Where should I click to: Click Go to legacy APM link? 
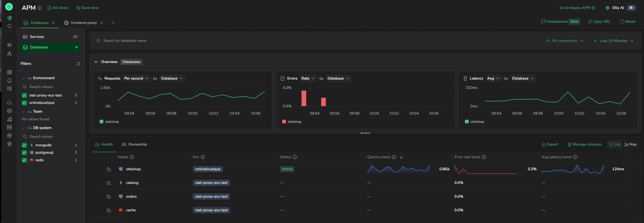(x=577, y=8)
